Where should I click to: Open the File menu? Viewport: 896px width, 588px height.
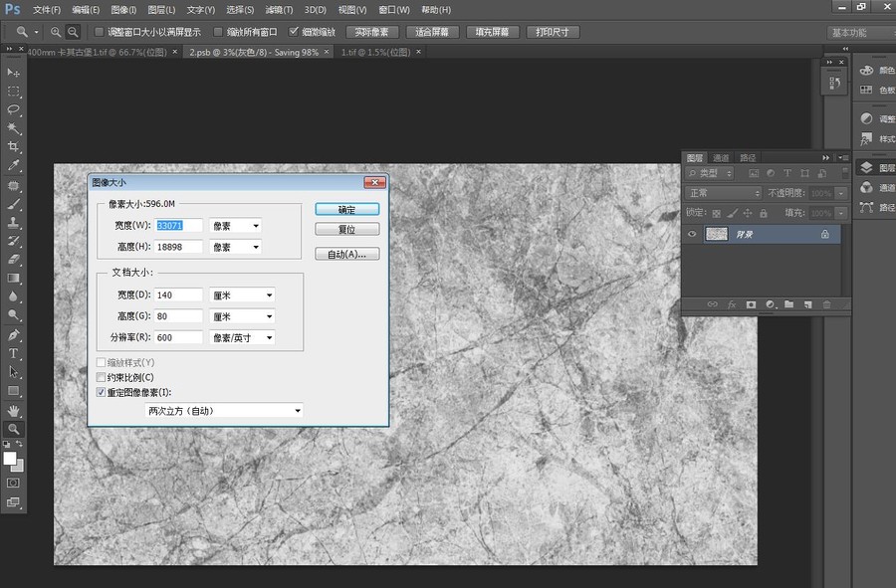click(x=46, y=10)
